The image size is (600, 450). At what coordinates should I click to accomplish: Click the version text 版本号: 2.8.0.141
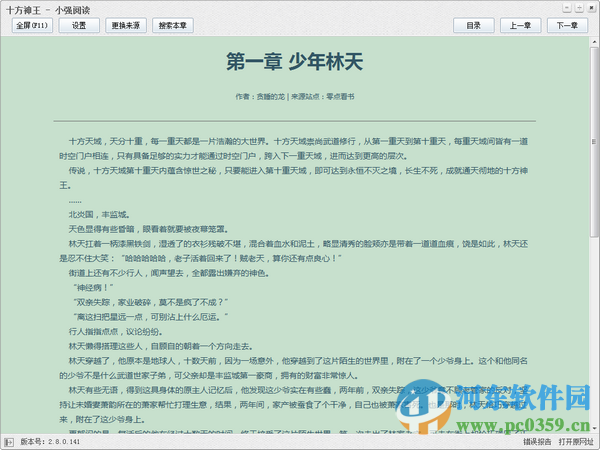50,442
